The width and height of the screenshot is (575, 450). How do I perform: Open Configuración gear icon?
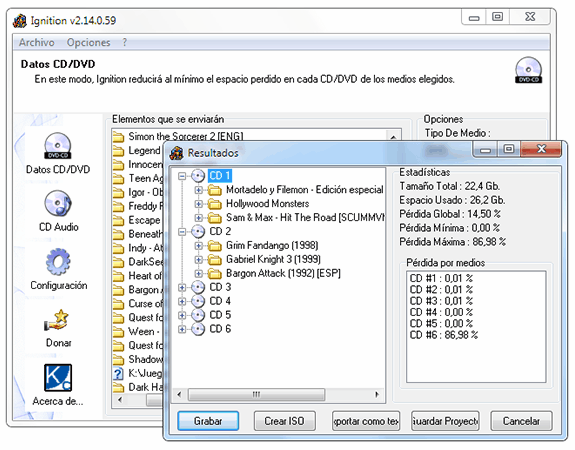coord(58,261)
